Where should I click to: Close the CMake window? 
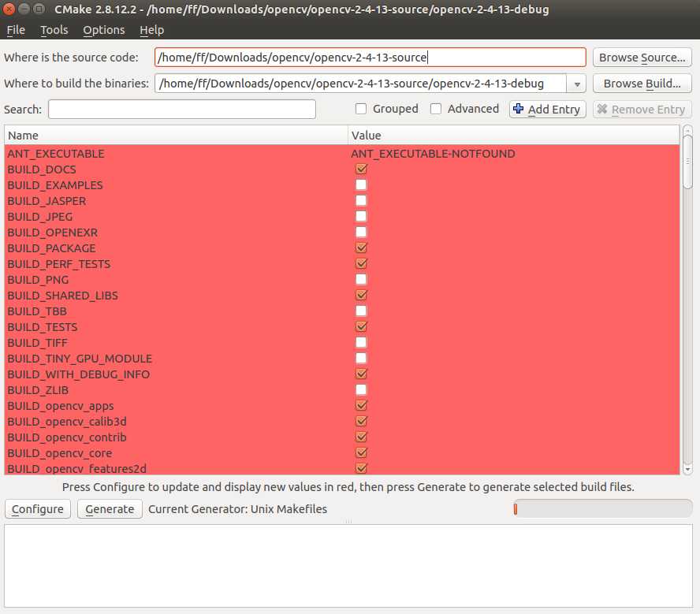coord(9,9)
